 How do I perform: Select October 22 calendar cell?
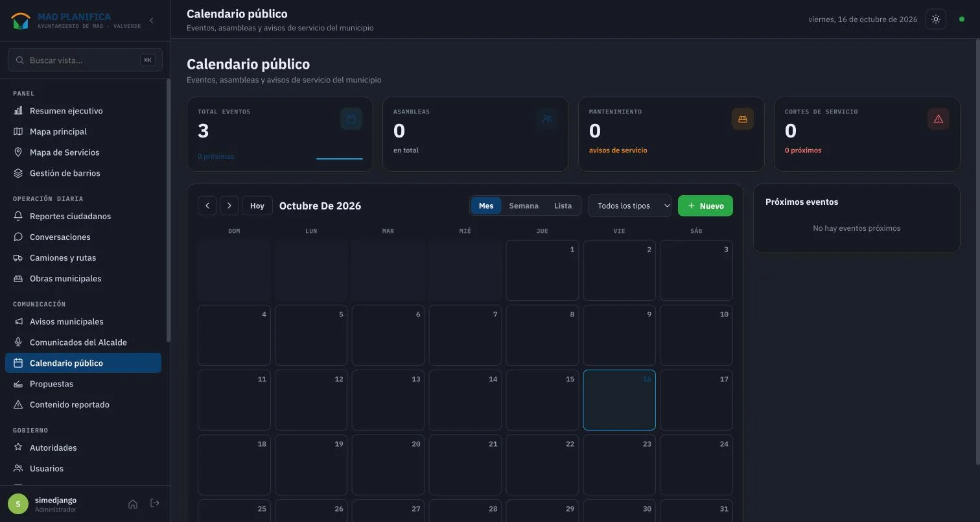pyautogui.click(x=542, y=465)
